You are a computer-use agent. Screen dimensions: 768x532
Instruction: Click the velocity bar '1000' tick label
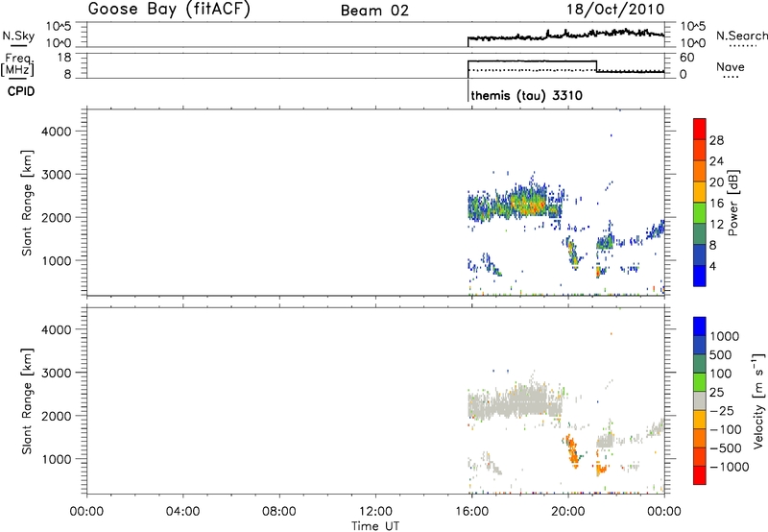click(x=724, y=336)
